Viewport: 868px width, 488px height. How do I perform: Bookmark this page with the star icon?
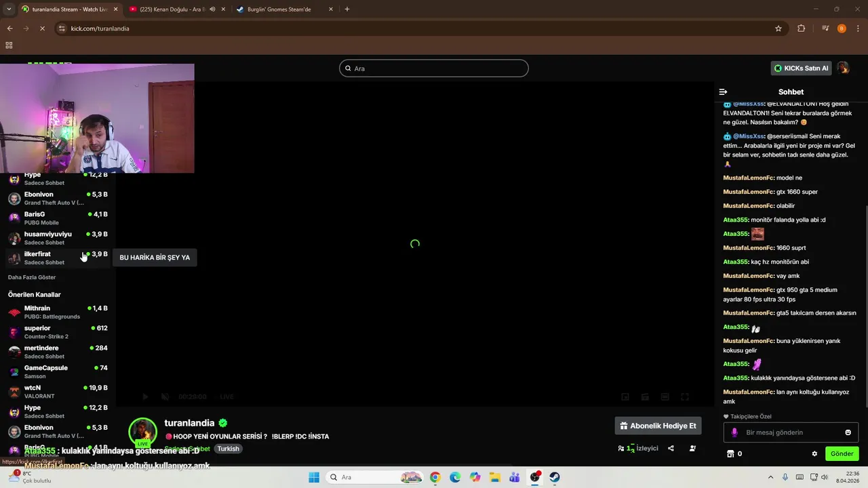point(778,28)
